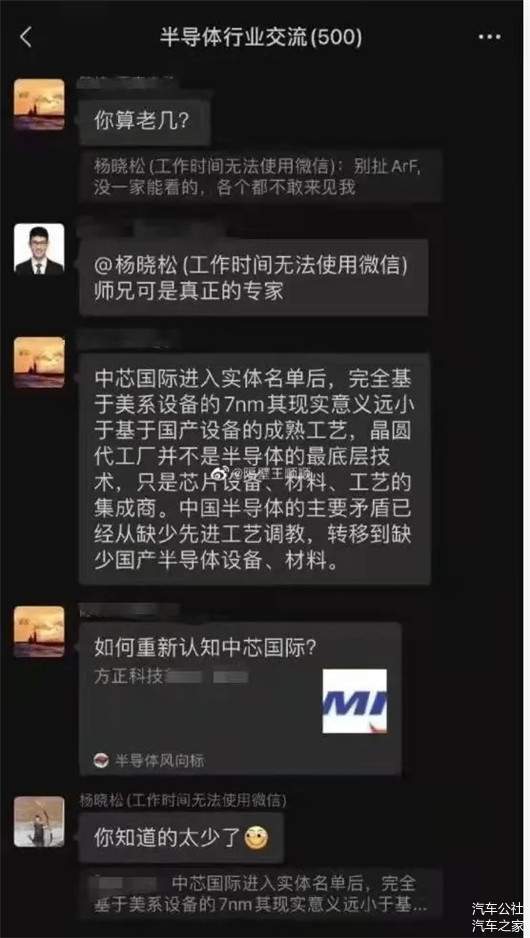Tap the 半导体风向标 source icon
Image resolution: width=530 pixels, height=938 pixels.
102,760
